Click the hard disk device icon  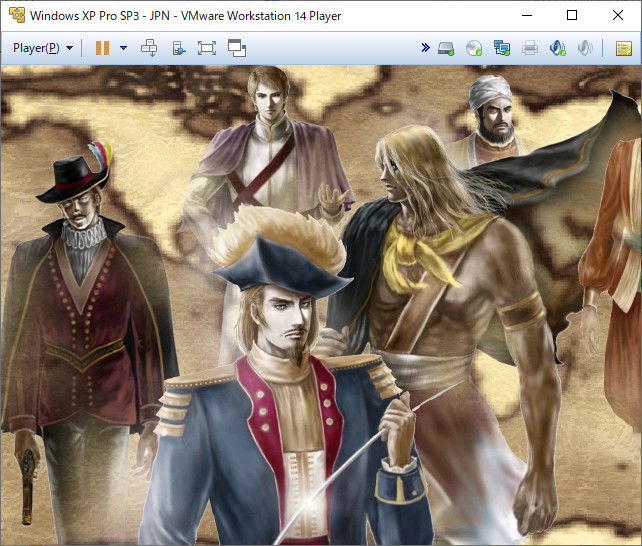tap(446, 48)
